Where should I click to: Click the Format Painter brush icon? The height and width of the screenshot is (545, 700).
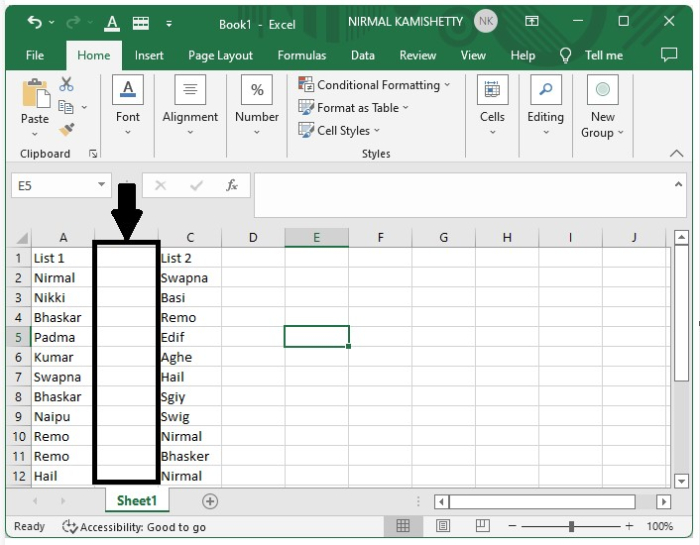(67, 129)
